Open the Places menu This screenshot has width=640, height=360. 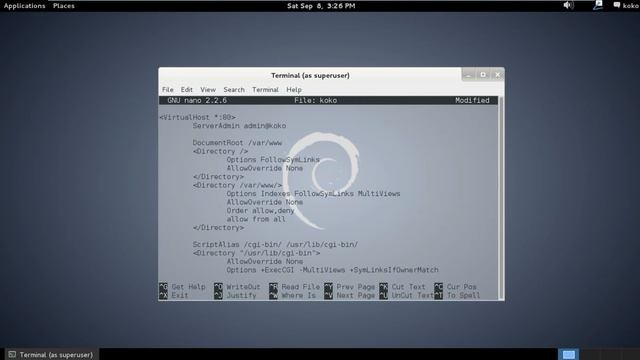[64, 6]
